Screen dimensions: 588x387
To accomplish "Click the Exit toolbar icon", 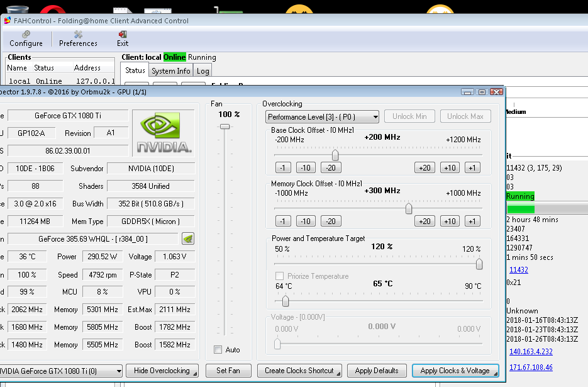I will 123,39.
